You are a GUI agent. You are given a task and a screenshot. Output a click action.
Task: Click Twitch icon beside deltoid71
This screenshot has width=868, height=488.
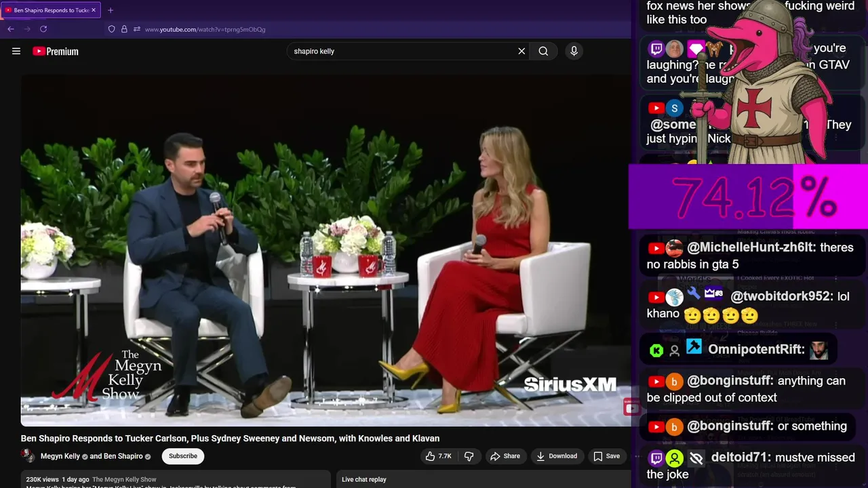click(656, 458)
